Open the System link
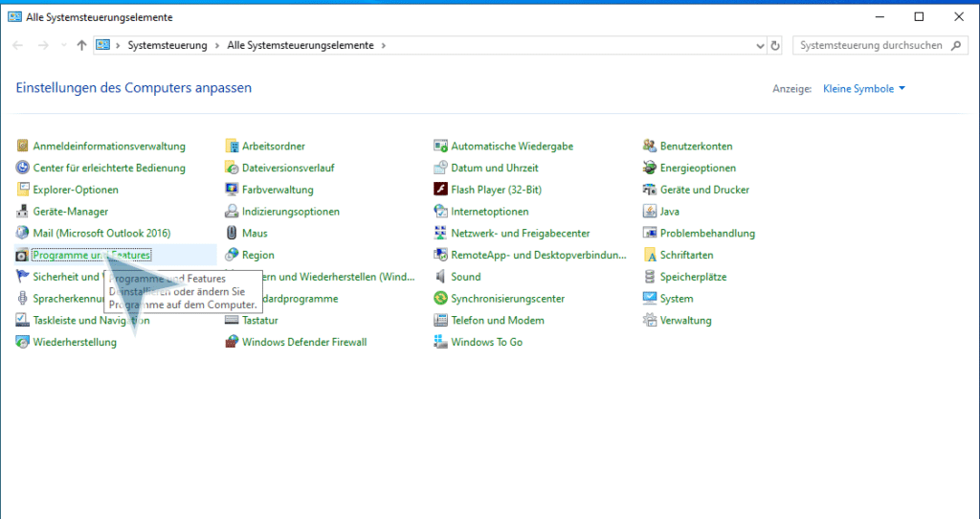This screenshot has height=519, width=980. tap(677, 298)
